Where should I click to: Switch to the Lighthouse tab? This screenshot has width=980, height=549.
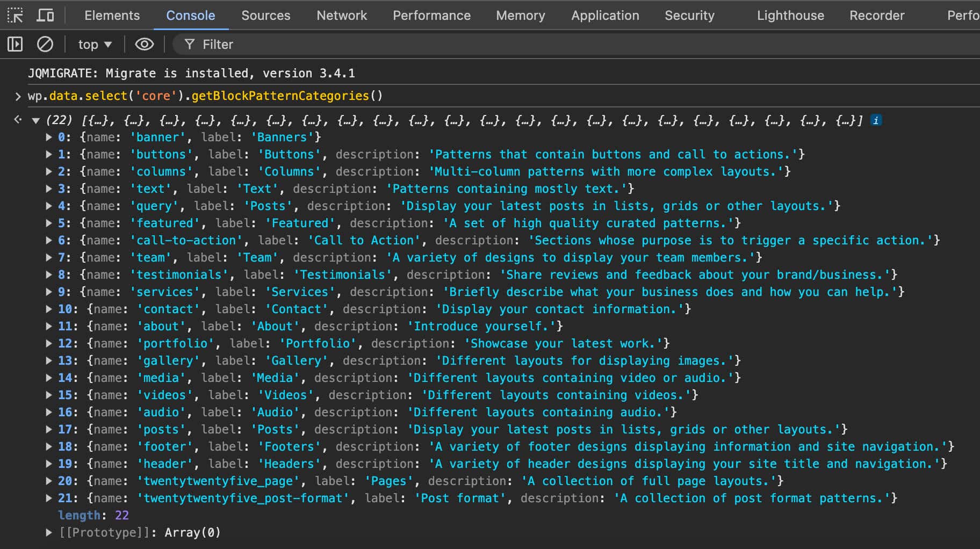point(790,16)
